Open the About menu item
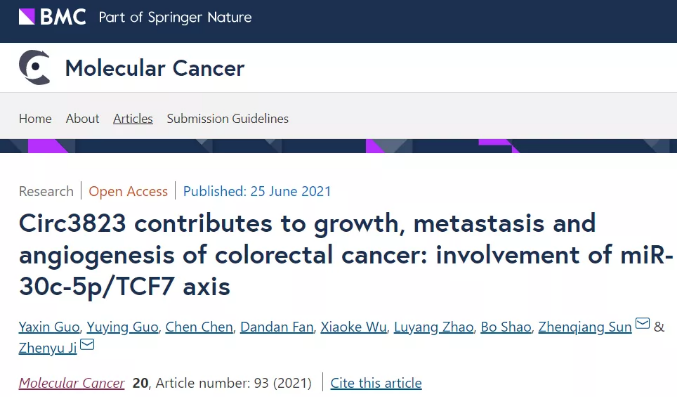The height and width of the screenshot is (397, 678). [x=82, y=118]
